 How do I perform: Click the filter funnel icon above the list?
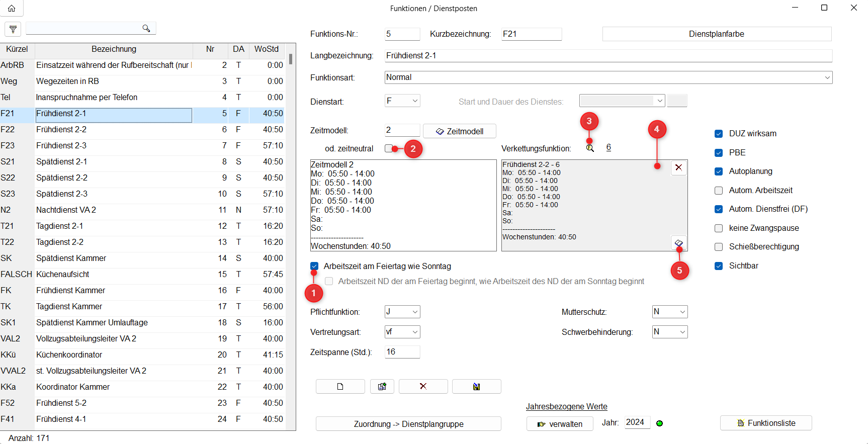coord(13,29)
